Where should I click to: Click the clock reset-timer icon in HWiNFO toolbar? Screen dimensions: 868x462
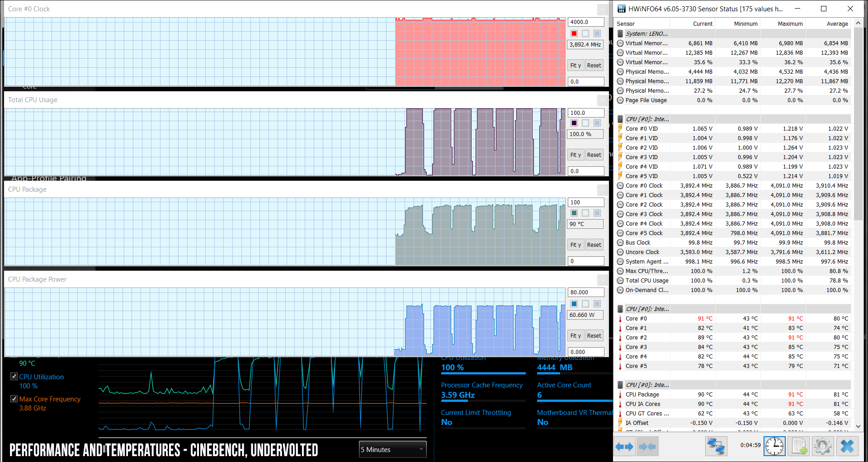pyautogui.click(x=774, y=447)
